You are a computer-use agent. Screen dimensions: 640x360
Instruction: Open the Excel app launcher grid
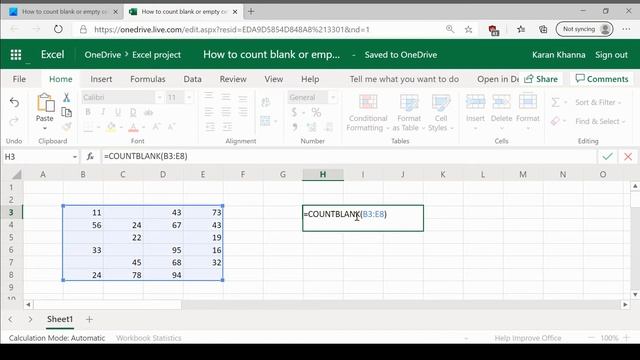[16, 55]
